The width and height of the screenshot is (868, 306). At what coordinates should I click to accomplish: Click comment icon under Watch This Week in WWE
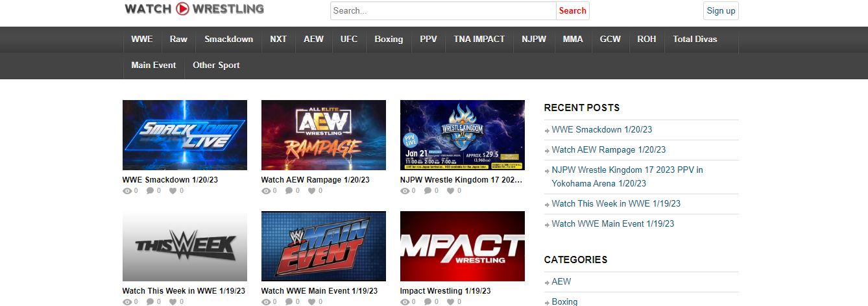(x=150, y=302)
